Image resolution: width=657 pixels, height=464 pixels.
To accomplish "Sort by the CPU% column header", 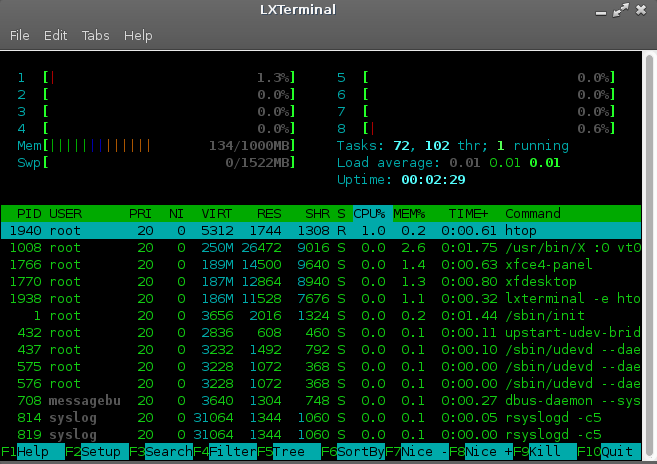I will (x=370, y=214).
